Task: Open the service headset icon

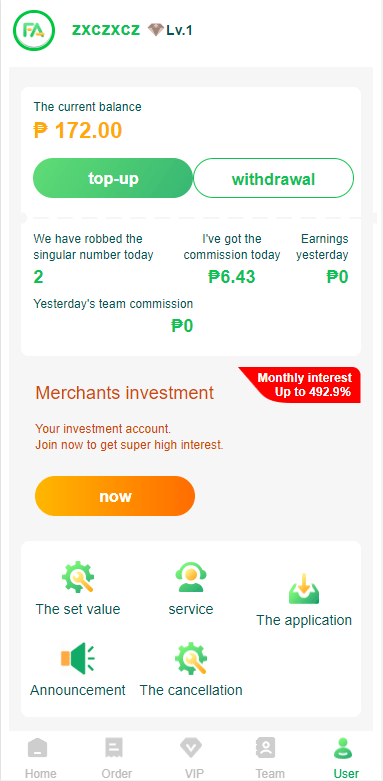Action: point(191,577)
